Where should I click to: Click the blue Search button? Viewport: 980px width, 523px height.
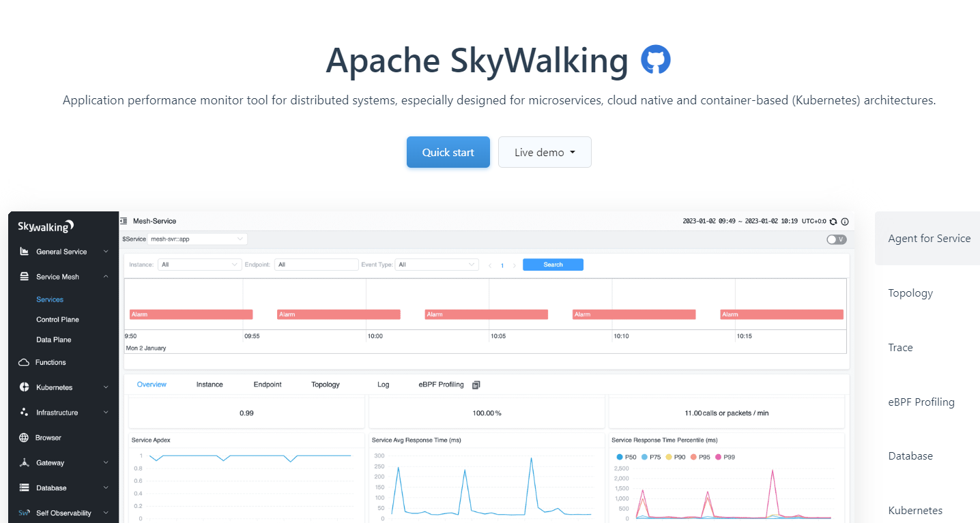(553, 264)
